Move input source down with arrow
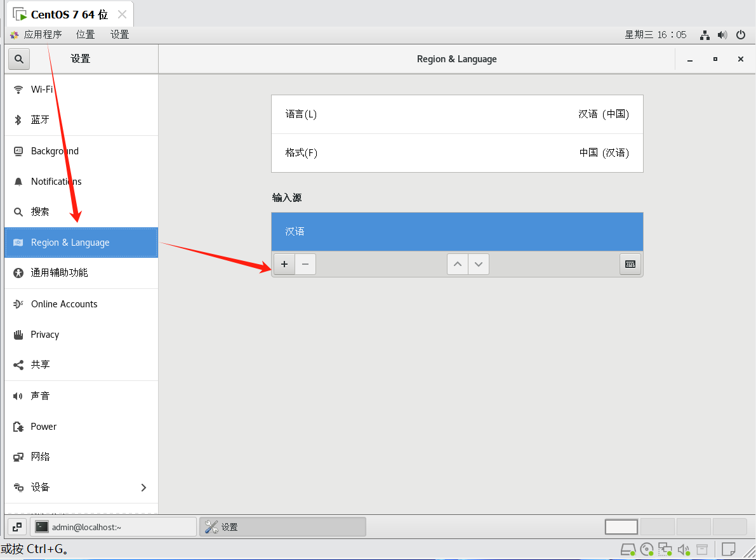This screenshot has height=560, width=756. [x=479, y=264]
